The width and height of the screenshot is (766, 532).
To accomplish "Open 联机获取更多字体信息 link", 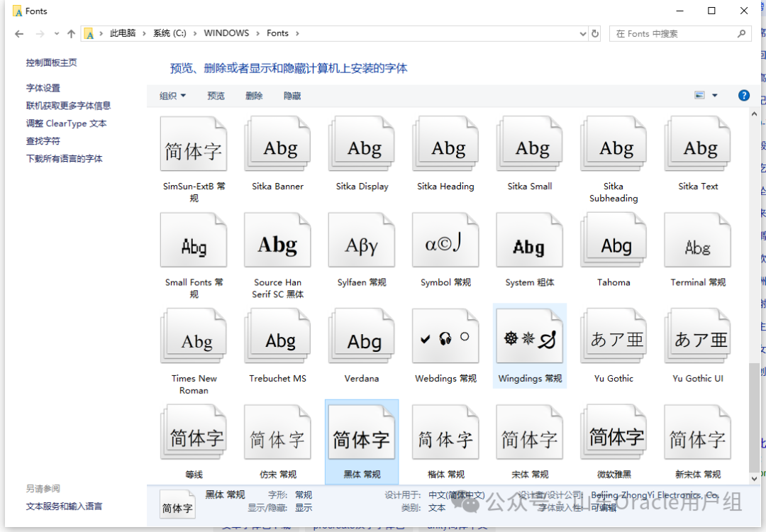I will coord(68,106).
